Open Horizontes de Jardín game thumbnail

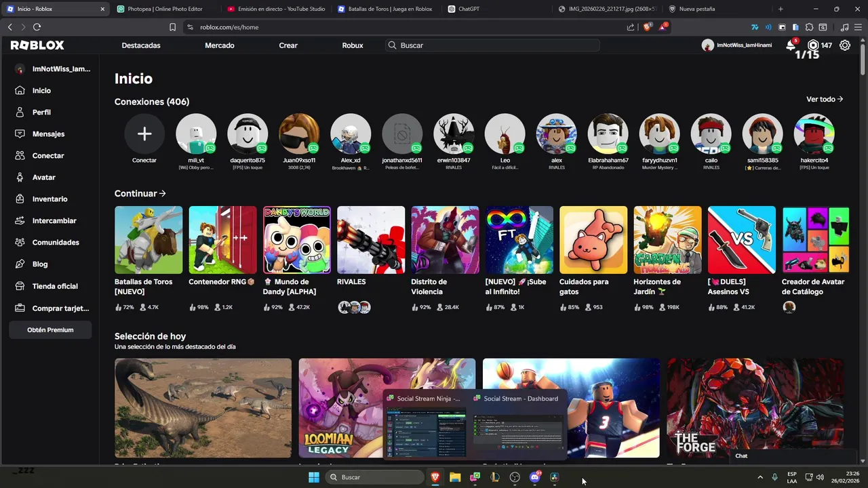[667, 240]
